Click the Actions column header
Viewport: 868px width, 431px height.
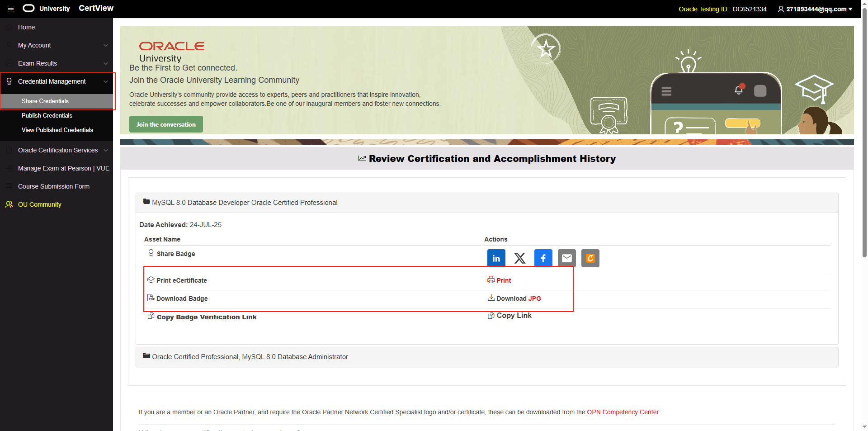pyautogui.click(x=496, y=239)
